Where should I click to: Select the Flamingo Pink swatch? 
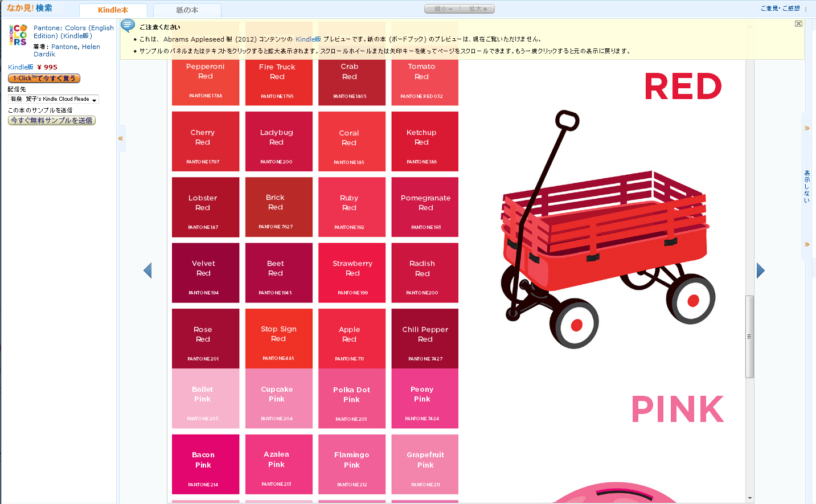coord(352,464)
